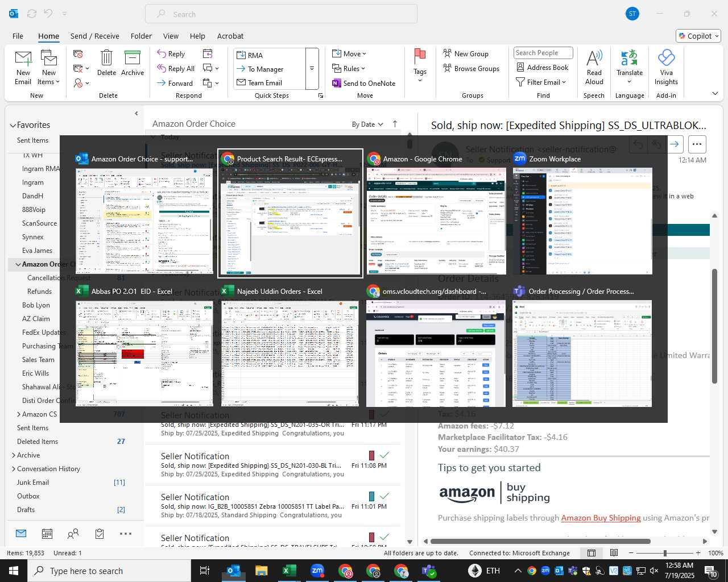
Task: Select the Team Email quick step
Action: (x=270, y=82)
